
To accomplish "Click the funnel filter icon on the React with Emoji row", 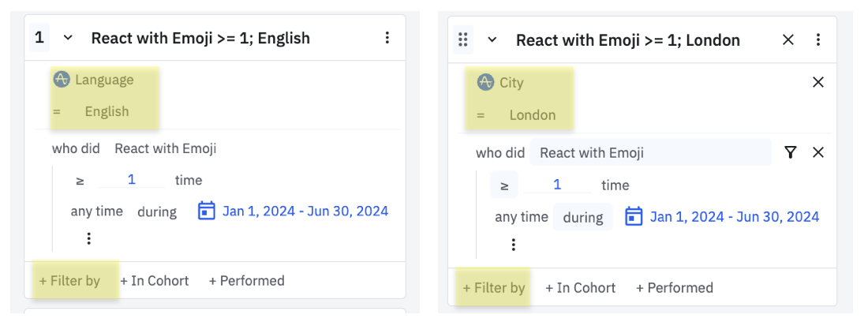I will pos(791,152).
